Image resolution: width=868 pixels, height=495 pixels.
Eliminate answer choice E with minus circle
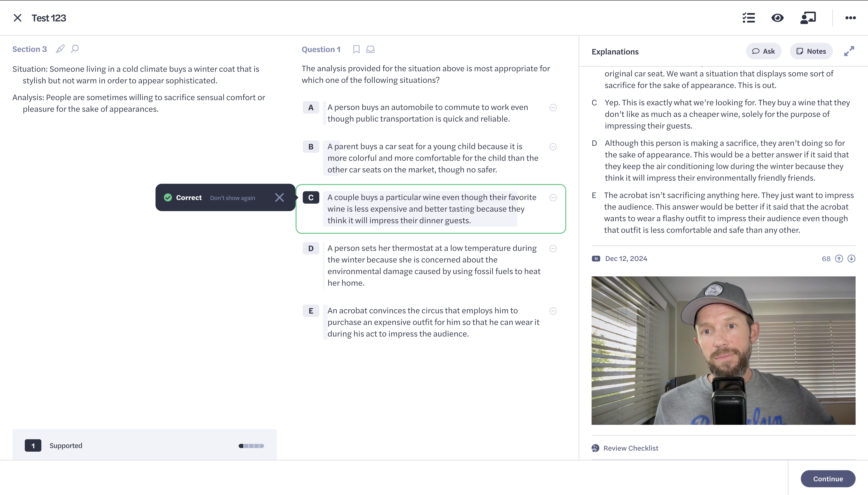(553, 311)
